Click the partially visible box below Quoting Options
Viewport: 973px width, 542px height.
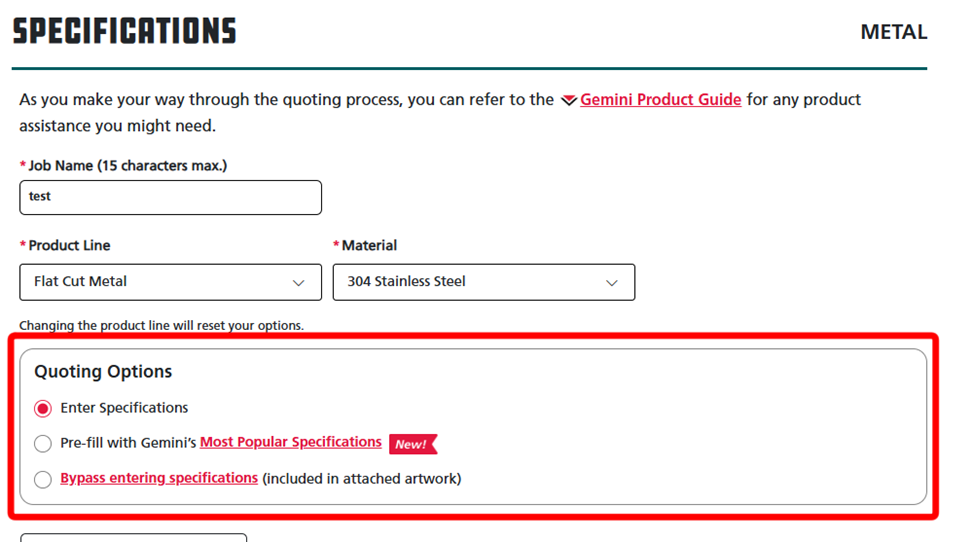133,537
